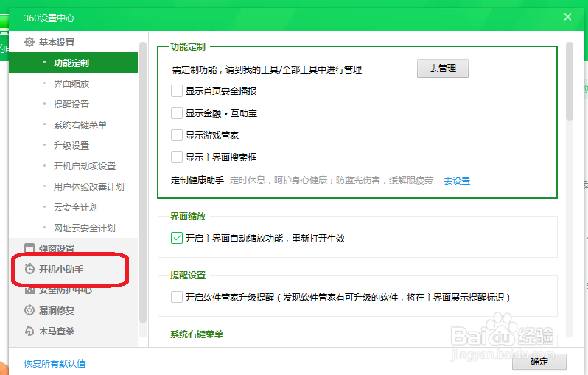Viewport: 588px width, 375px height.
Task: Toggle 显示主界面搜索框 checkbox
Action: [177, 157]
